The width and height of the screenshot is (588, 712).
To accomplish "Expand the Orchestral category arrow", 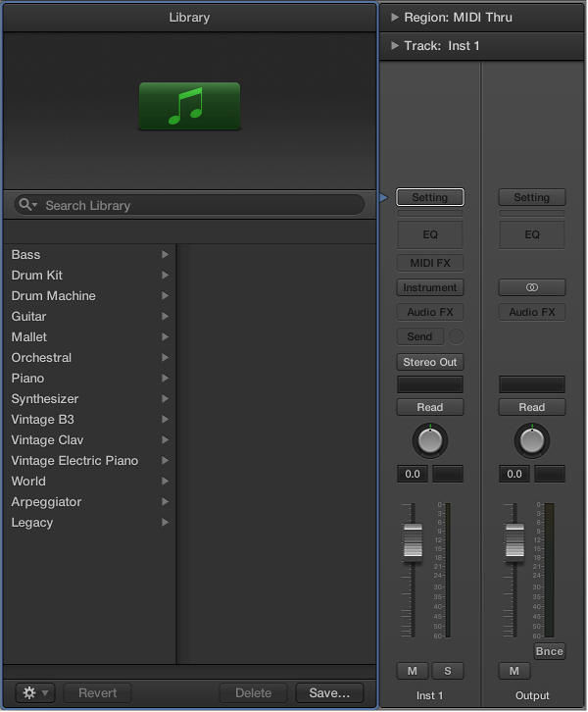I will point(166,357).
